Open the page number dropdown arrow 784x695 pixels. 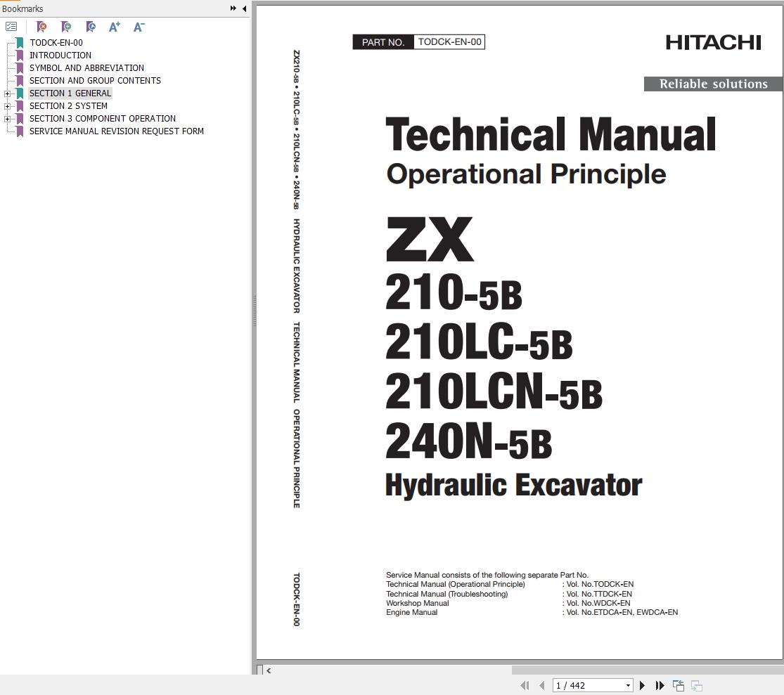click(628, 685)
